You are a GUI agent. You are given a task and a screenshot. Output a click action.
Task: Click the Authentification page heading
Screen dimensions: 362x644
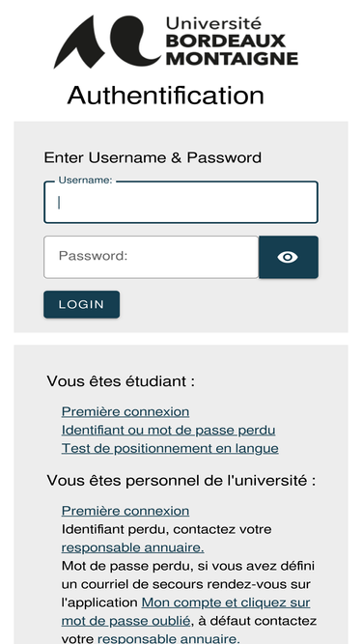tap(165, 96)
